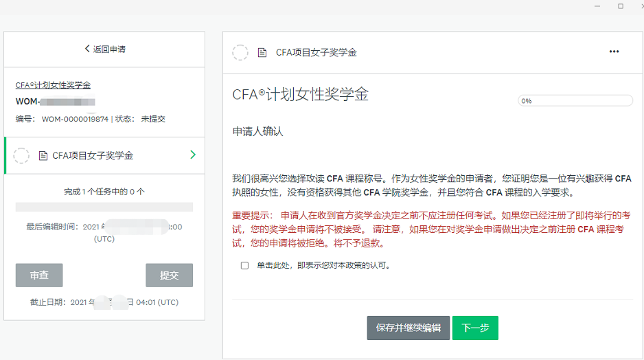Viewport: 644px width, 360px height.
Task: Check the policy acknowledgement checkbox
Action: [245, 265]
